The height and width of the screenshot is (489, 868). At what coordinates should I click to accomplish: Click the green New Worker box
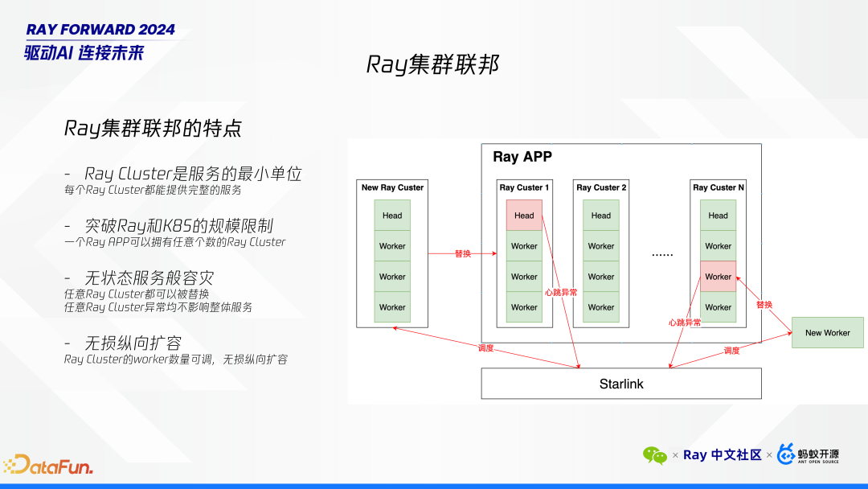tap(827, 332)
